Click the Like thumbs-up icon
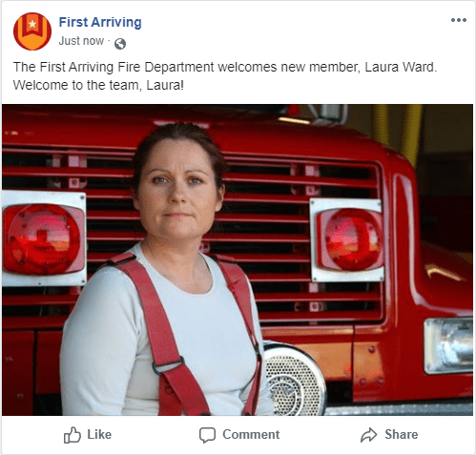 point(72,435)
